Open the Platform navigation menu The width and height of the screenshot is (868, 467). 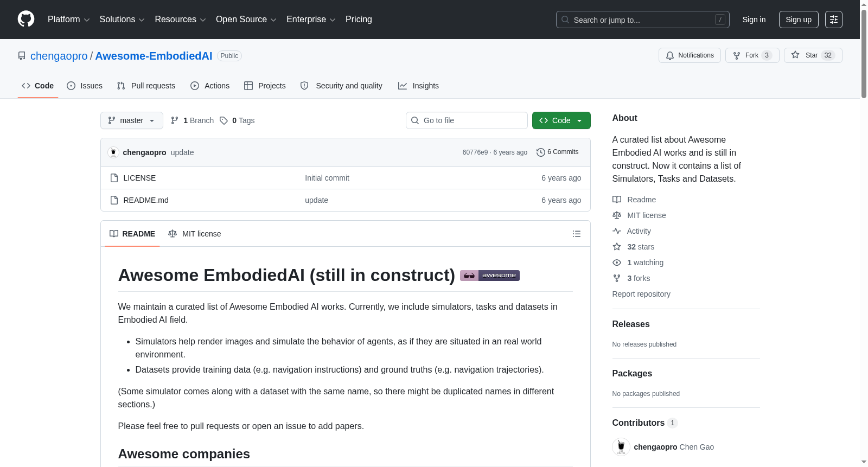point(68,20)
